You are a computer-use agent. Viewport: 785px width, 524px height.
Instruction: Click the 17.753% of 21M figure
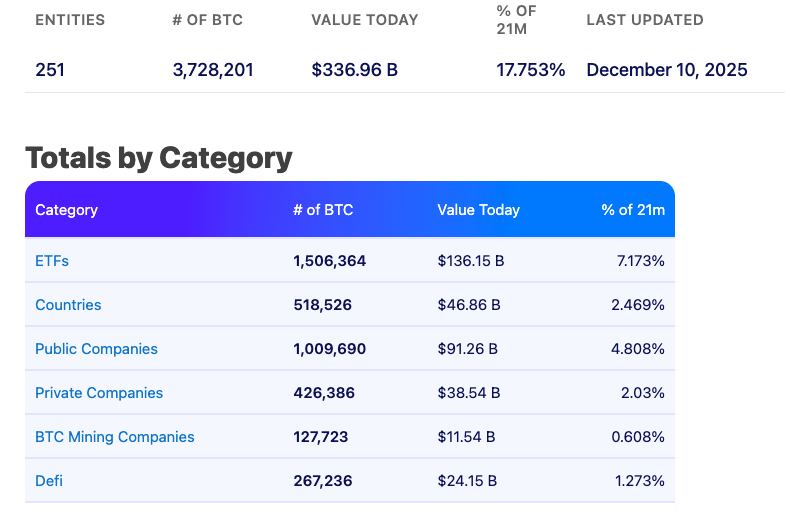531,70
